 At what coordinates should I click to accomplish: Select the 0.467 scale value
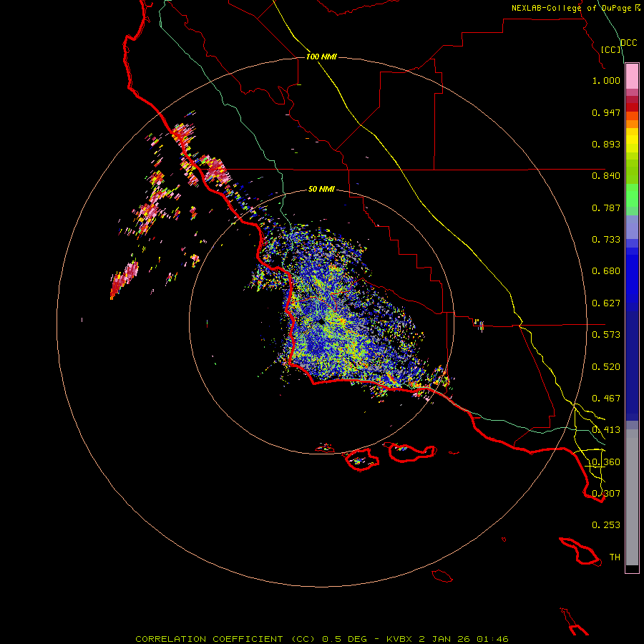tap(606, 399)
